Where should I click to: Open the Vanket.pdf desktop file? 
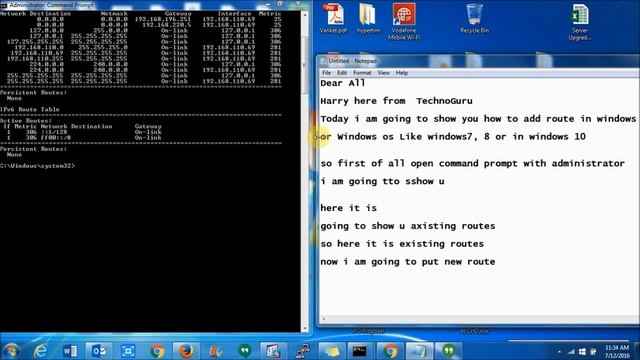pyautogui.click(x=333, y=18)
